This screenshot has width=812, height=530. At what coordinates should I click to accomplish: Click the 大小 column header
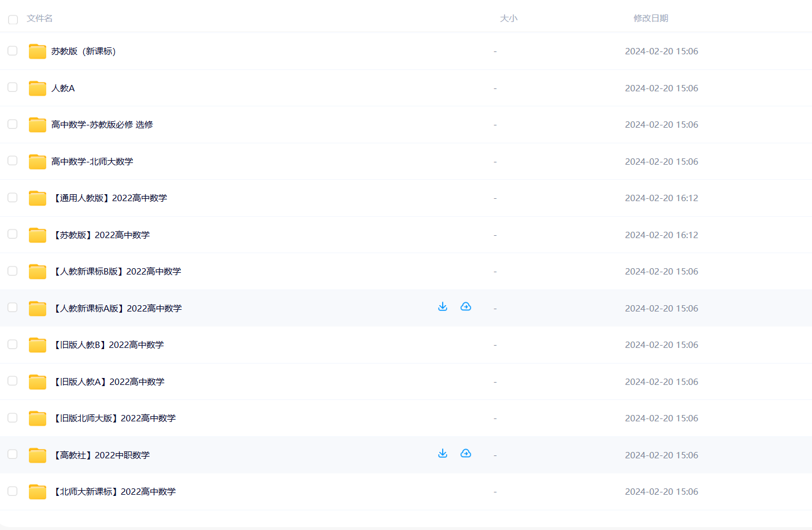[508, 18]
